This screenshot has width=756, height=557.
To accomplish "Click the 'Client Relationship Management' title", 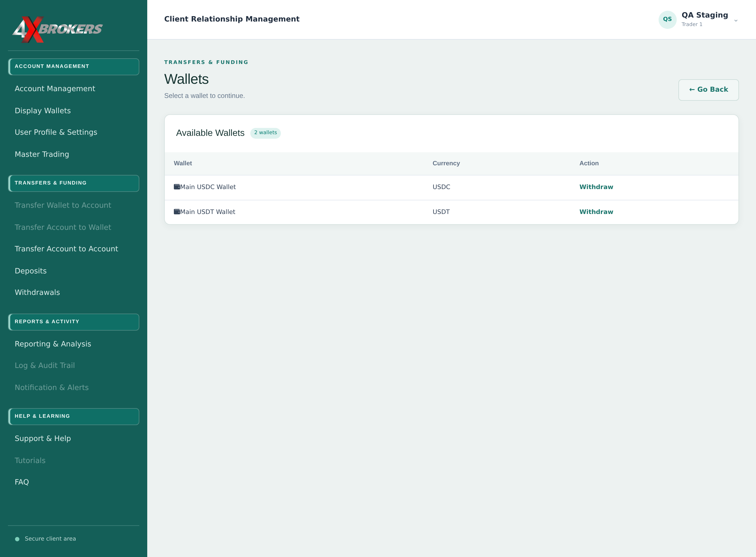I will pyautogui.click(x=232, y=19).
